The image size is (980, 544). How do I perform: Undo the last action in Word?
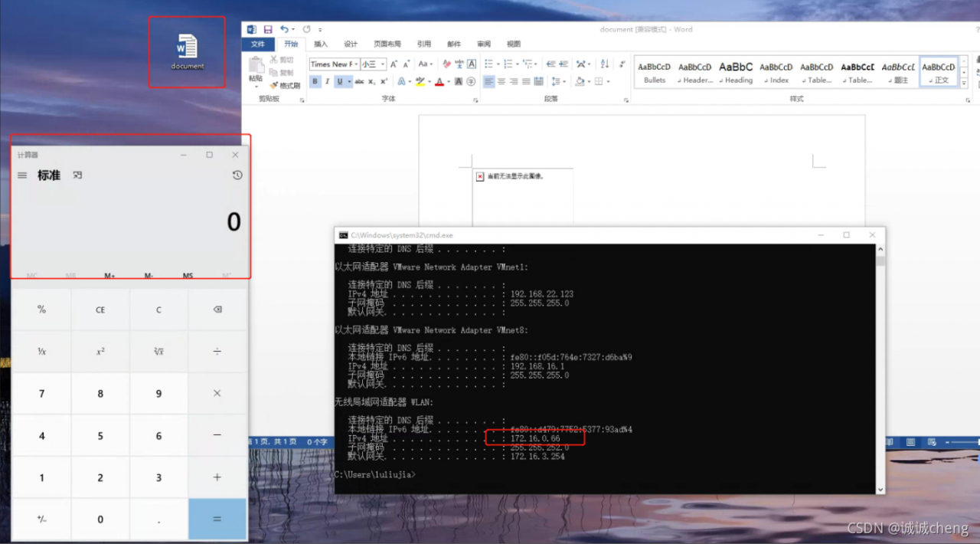tap(284, 29)
